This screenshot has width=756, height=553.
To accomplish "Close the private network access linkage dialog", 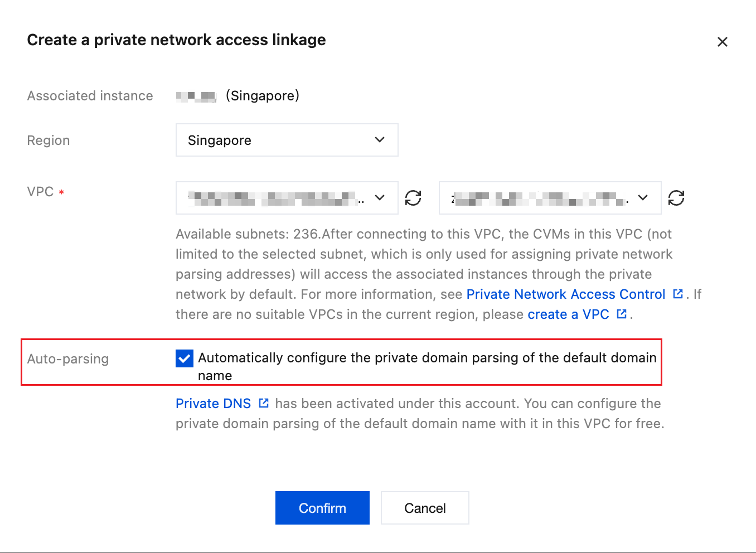I will coord(722,42).
